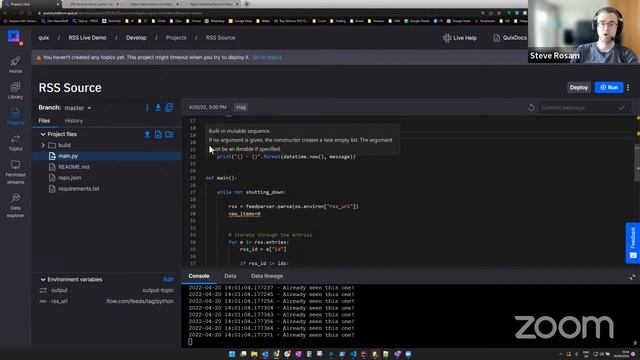Confirm commit with the checkmark icon

pyautogui.click(x=622, y=108)
